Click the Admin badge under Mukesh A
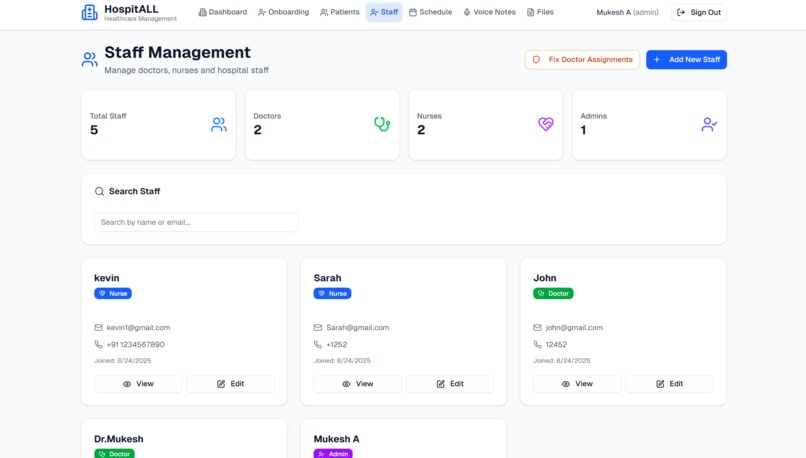Screen dimensions: 806x458 333,454
